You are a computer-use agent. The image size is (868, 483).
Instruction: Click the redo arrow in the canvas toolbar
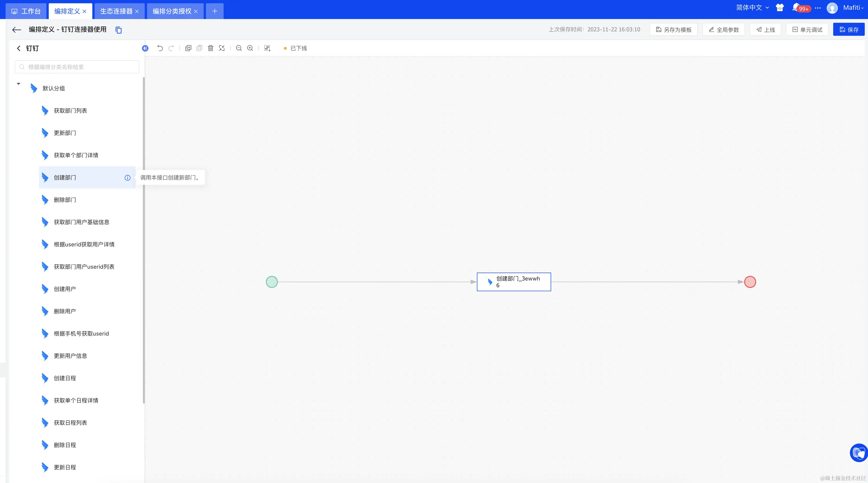point(171,48)
